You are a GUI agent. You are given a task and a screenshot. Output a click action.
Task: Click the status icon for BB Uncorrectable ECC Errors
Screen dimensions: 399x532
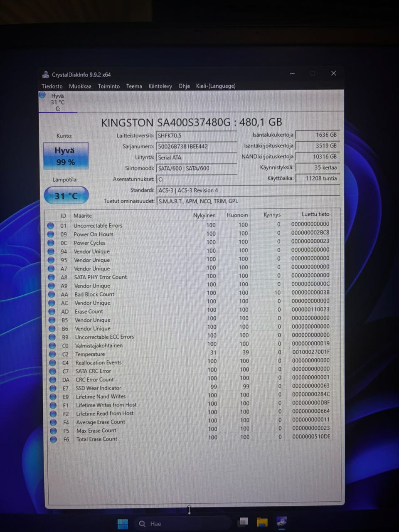click(52, 337)
